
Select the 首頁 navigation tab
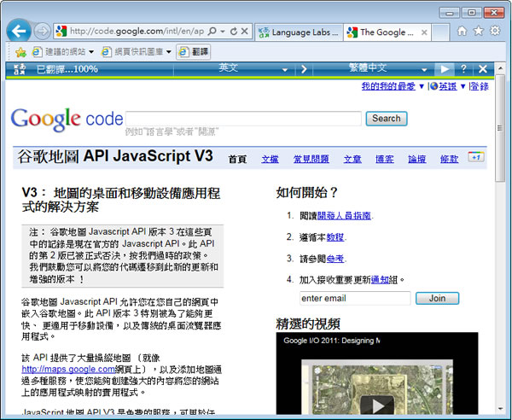point(237,159)
